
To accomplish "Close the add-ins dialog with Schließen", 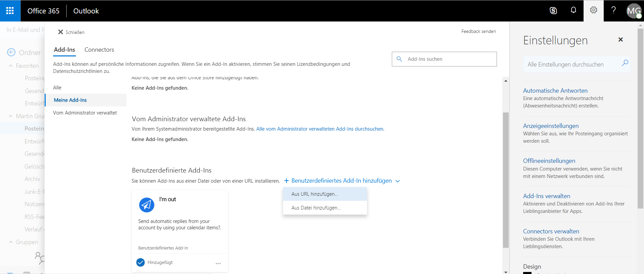I will click(x=71, y=32).
